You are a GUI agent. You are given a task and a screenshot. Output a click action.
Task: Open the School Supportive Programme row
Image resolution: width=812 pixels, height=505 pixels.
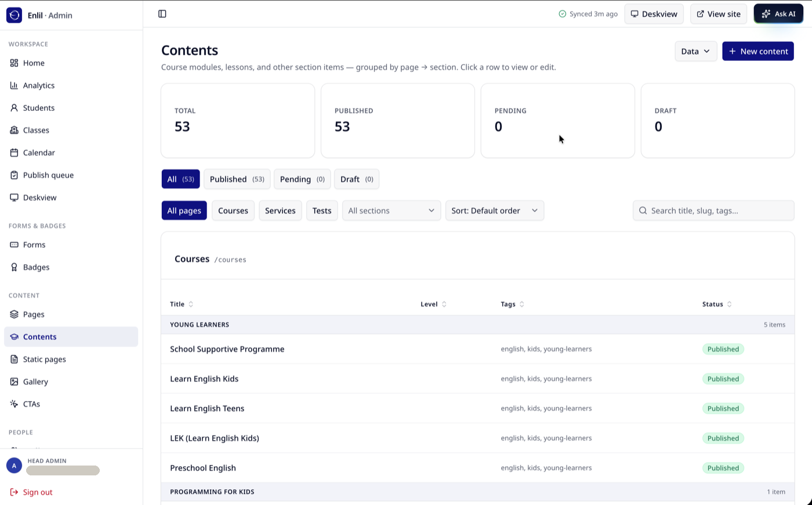coord(477,349)
